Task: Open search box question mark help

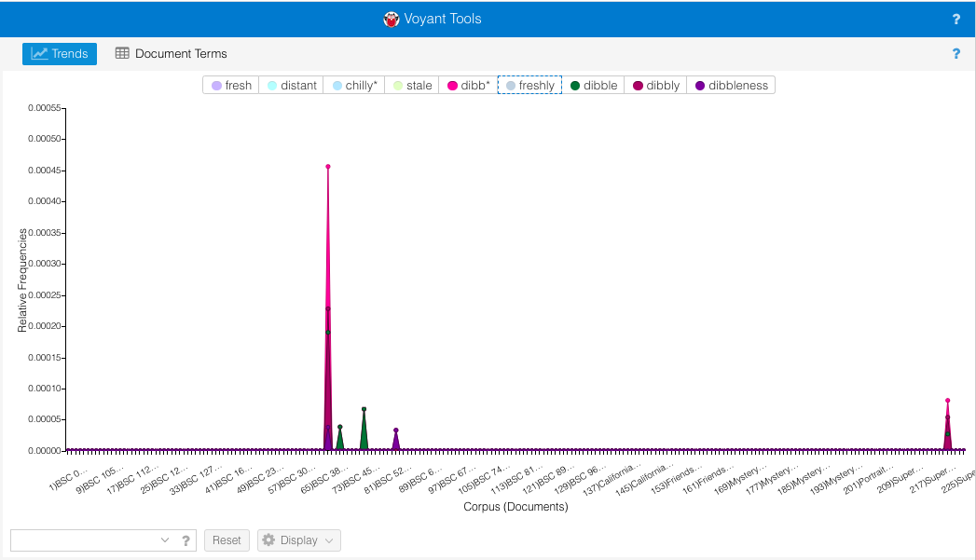Action: coord(186,540)
